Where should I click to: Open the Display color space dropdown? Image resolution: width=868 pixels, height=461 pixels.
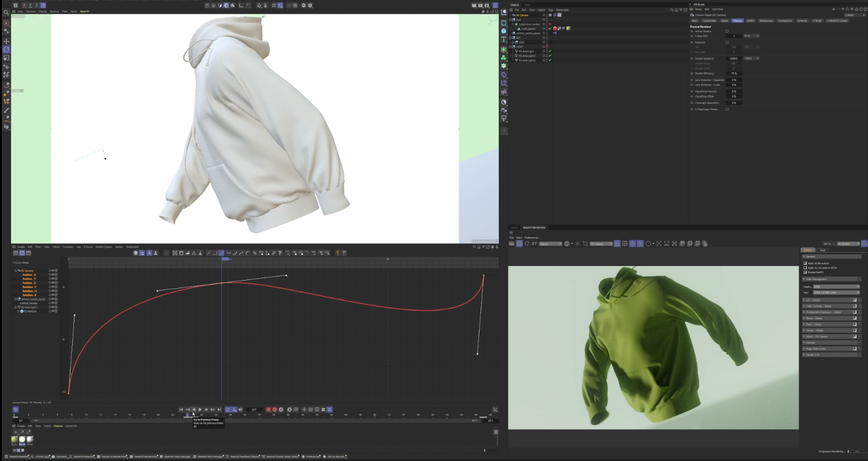pos(836,286)
